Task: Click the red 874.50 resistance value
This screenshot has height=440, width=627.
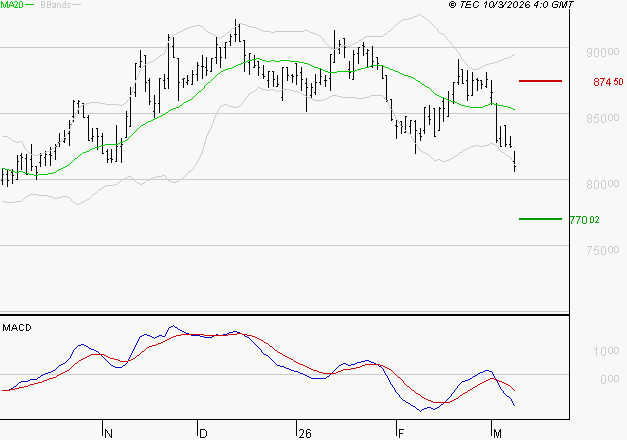Action: point(608,82)
